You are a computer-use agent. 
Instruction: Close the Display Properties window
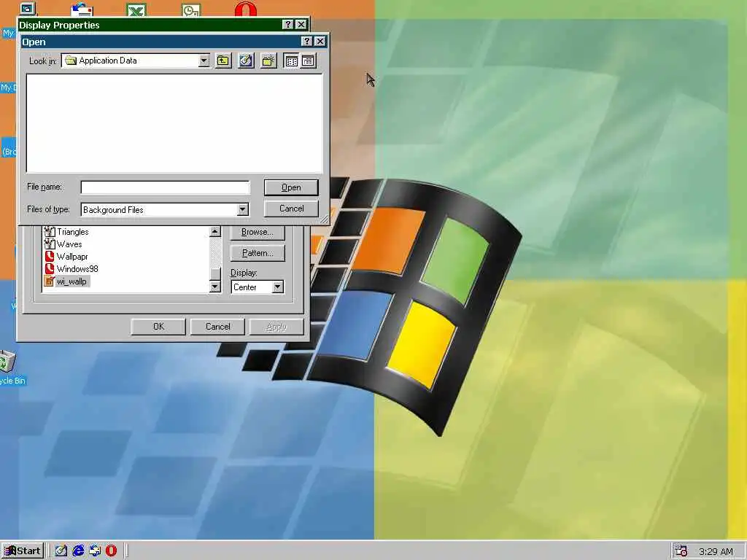pyautogui.click(x=301, y=24)
